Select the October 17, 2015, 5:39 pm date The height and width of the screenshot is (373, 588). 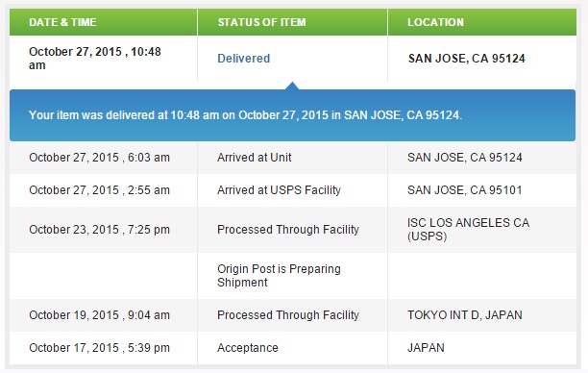pos(99,347)
